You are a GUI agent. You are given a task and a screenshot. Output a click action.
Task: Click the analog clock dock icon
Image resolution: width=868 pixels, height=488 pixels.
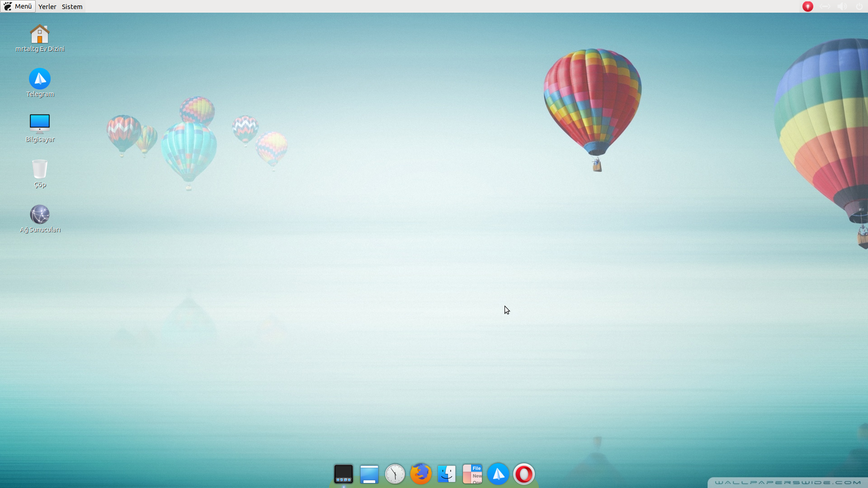click(395, 474)
